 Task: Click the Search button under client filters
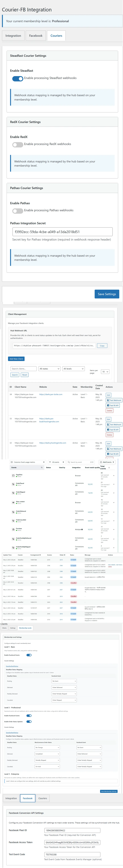click(x=15, y=375)
